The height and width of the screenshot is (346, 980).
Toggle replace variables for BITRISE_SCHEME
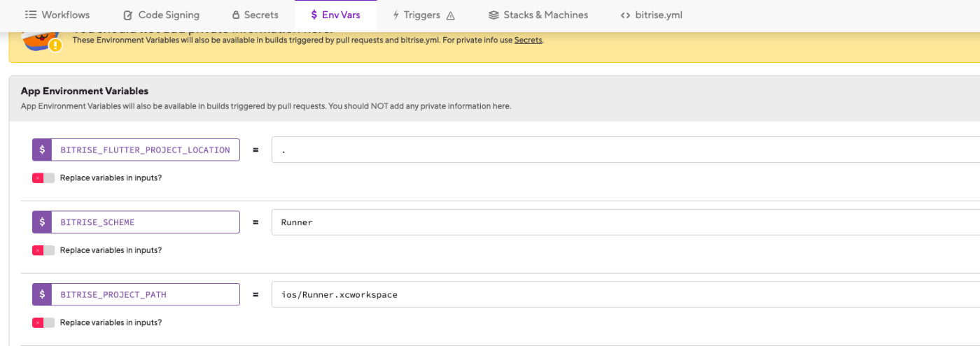pyautogui.click(x=43, y=250)
